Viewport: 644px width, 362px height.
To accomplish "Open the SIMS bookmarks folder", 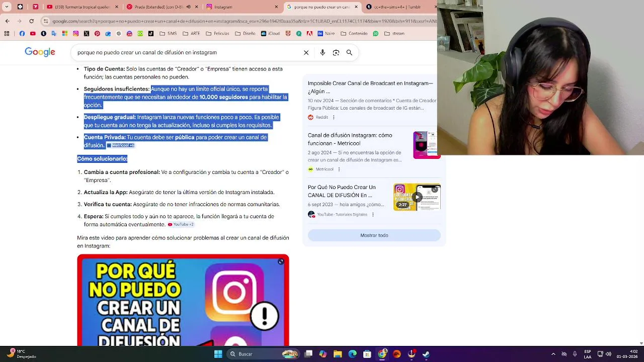I will pos(168,34).
